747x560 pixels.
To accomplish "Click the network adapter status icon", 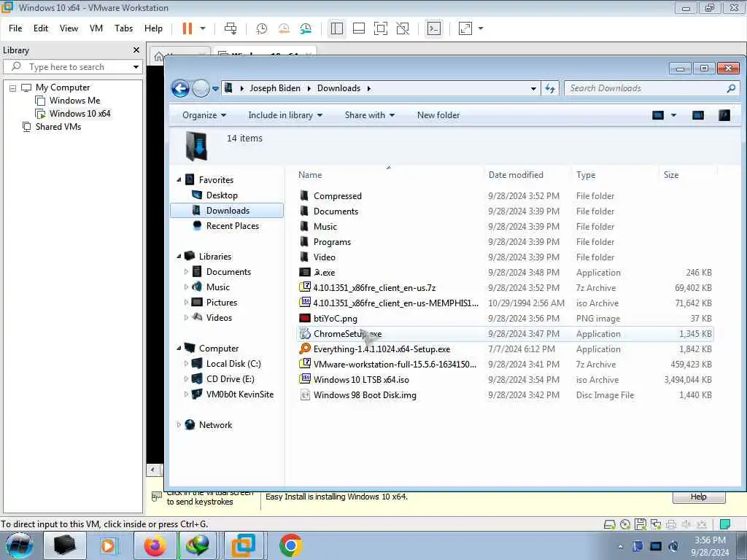I will tap(656, 524).
